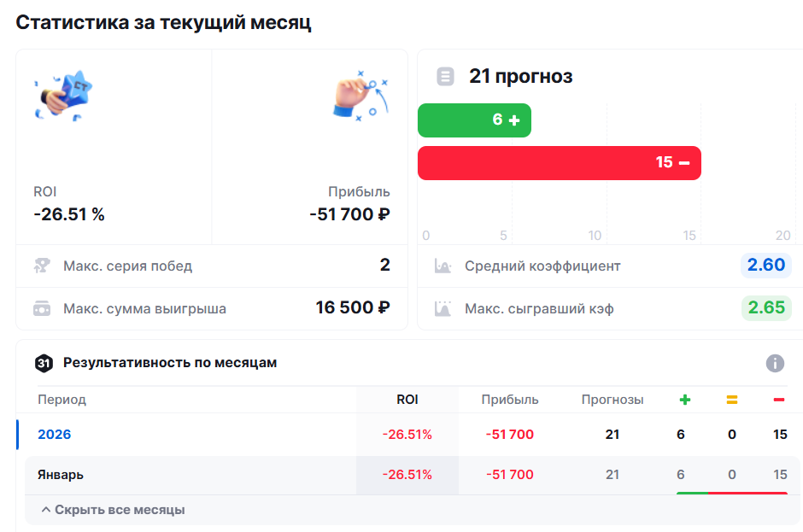Click the ROI hand-with-star illustration
This screenshot has height=532, width=803.
coord(64,96)
